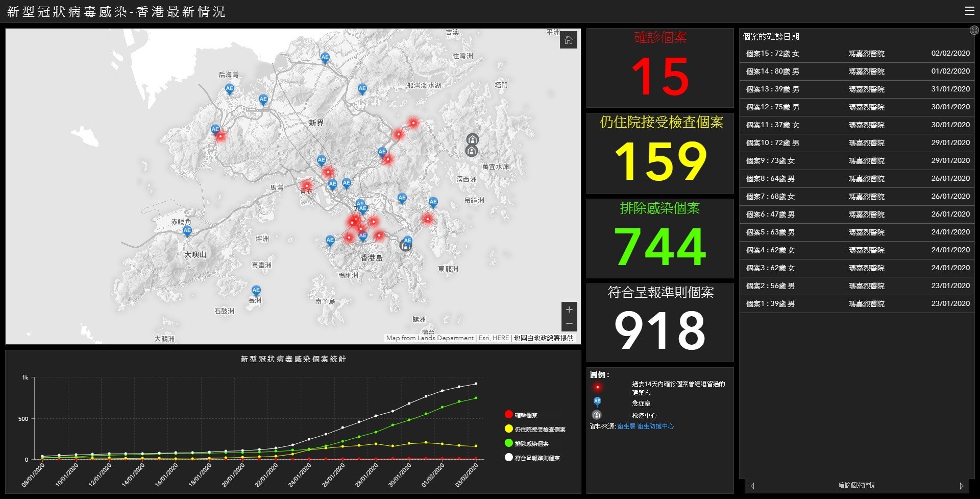Zoom in on the map
The image size is (980, 499).
569,310
